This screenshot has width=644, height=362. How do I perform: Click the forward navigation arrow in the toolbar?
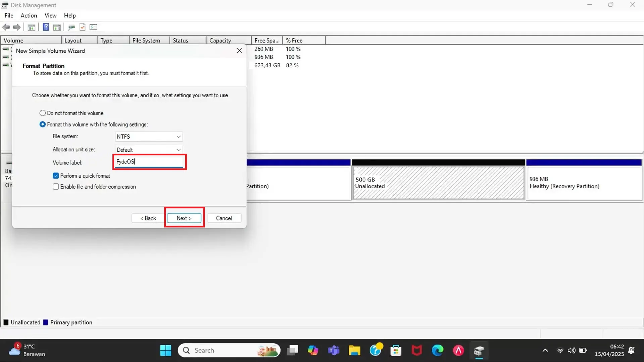click(x=16, y=27)
